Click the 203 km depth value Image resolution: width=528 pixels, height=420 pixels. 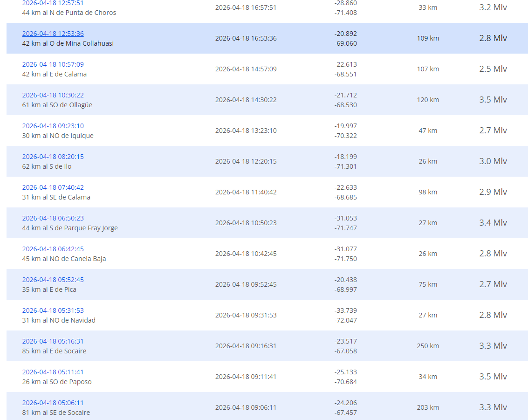[x=428, y=407]
